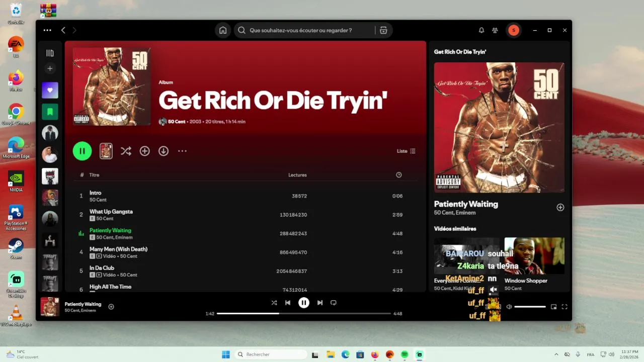Enter full screen via the corner-brackets icon

pos(565,307)
